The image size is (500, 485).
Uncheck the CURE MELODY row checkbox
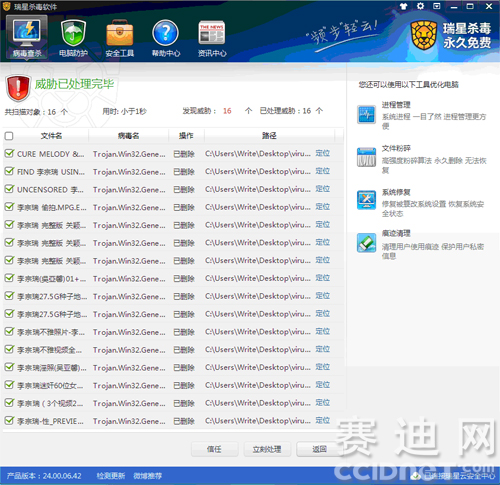click(9, 153)
